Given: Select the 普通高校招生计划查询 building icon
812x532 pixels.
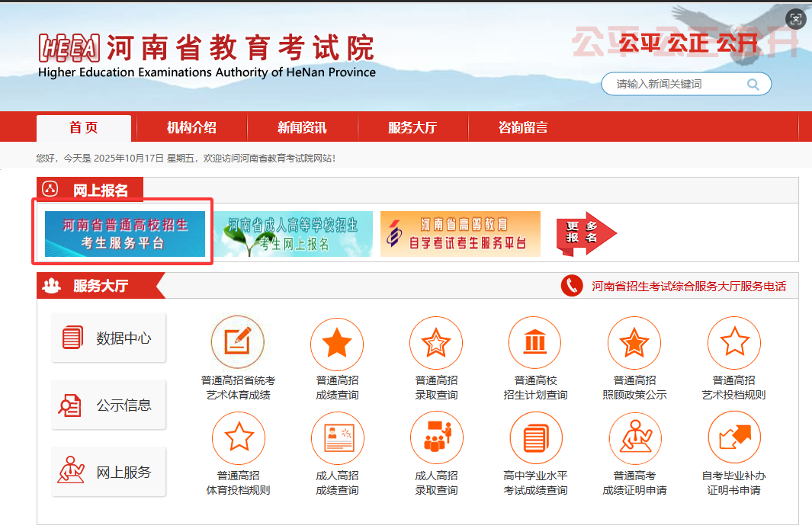Looking at the screenshot, I should point(535,344).
